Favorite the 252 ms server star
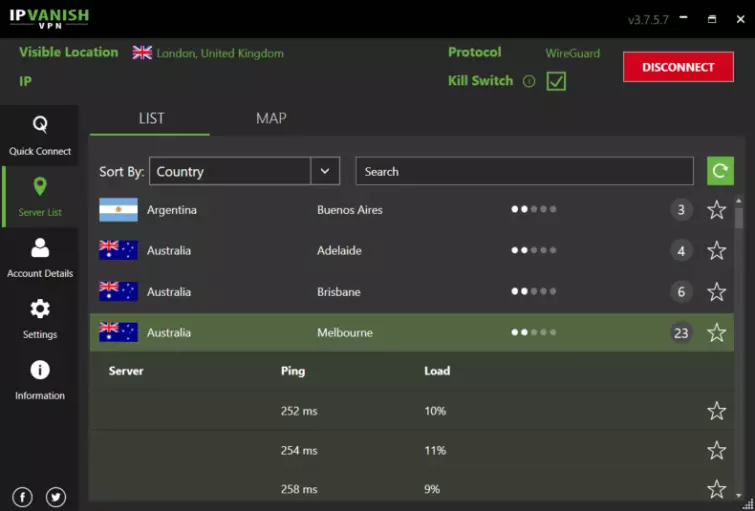 coord(716,411)
